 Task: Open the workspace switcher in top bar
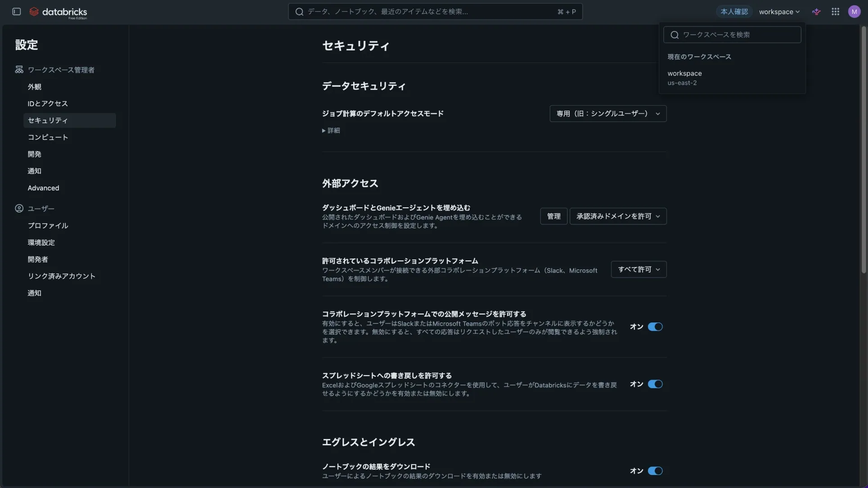pyautogui.click(x=779, y=12)
